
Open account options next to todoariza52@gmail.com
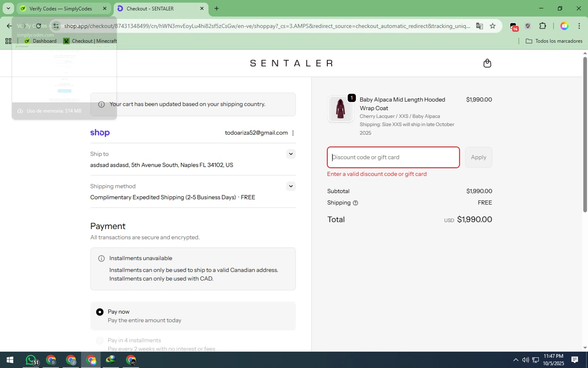click(x=293, y=133)
